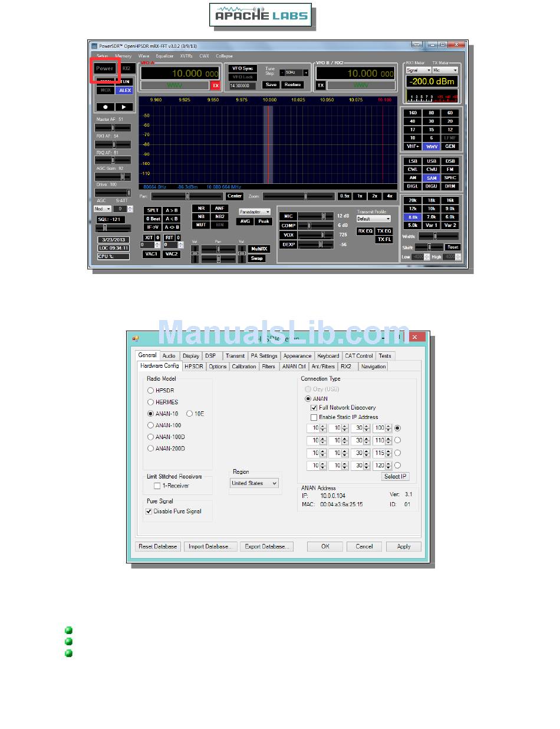Select the DIGU mode button
560x729 pixels.
pyautogui.click(x=431, y=186)
